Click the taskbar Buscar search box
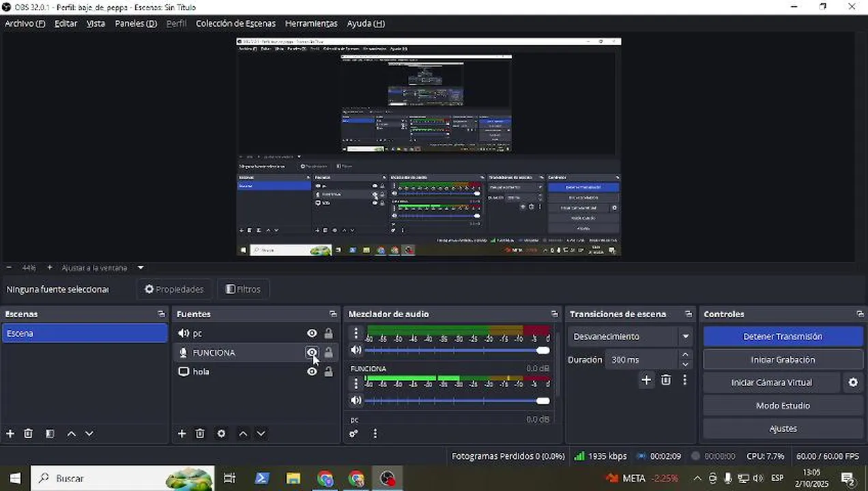Image resolution: width=868 pixels, height=491 pixels. 123,478
